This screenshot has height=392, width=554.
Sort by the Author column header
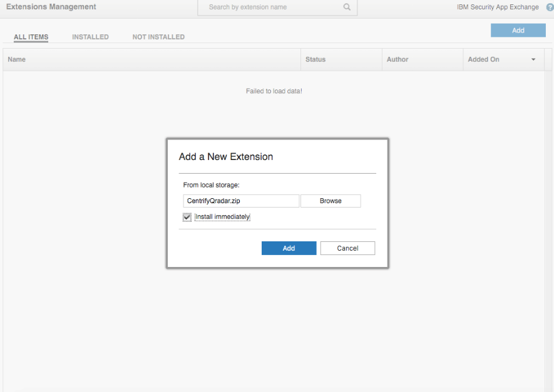point(398,59)
